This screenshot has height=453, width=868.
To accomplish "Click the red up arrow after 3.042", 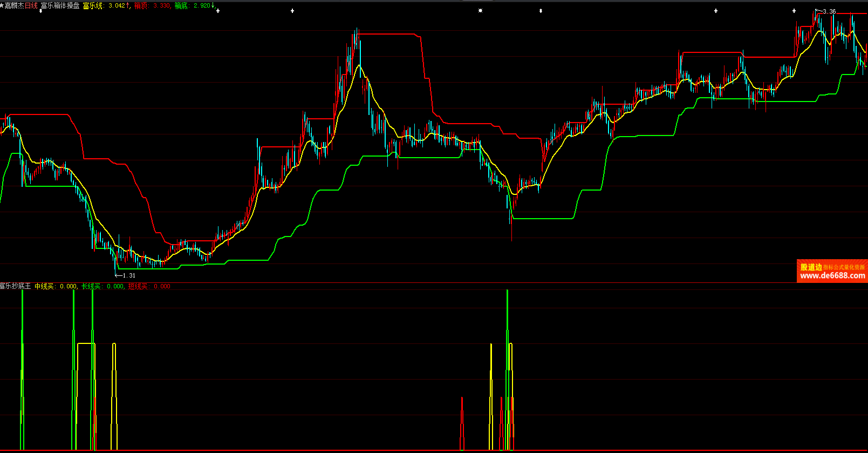I will [x=128, y=5].
